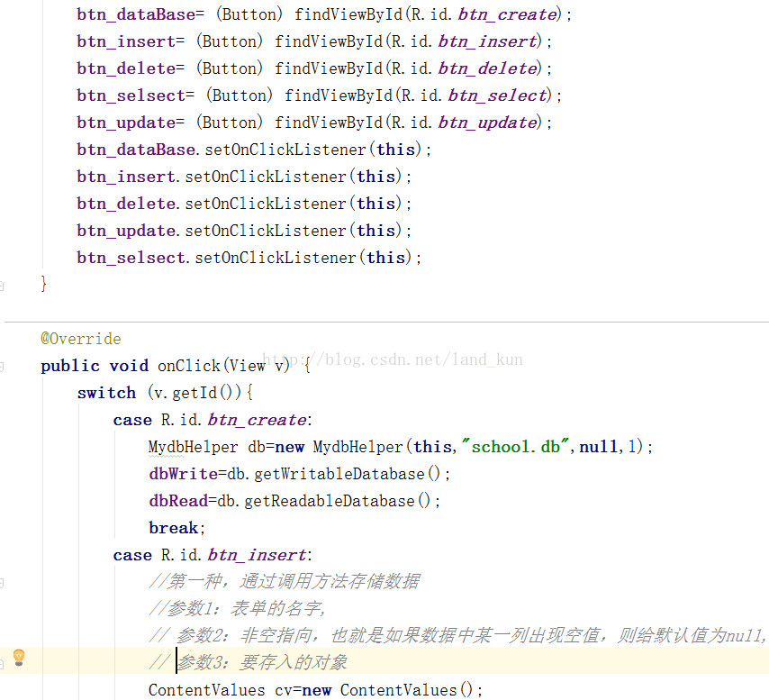Screen dimensions: 769x700
Task: Click the @Override annotation
Action: (81, 339)
